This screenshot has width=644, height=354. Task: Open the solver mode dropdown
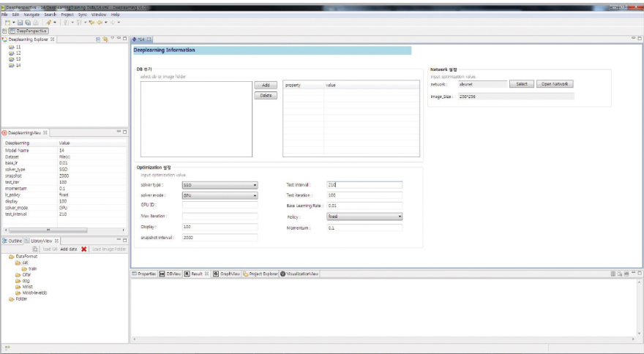pyautogui.click(x=220, y=196)
